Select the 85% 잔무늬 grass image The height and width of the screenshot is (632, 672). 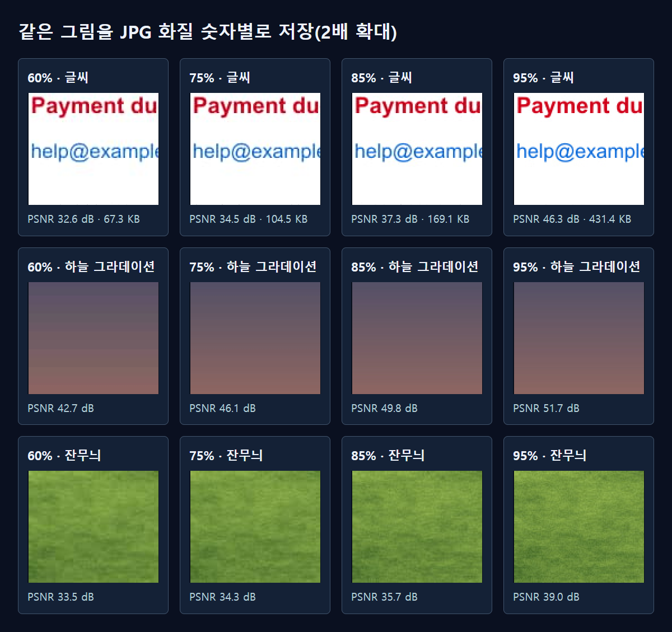click(417, 527)
